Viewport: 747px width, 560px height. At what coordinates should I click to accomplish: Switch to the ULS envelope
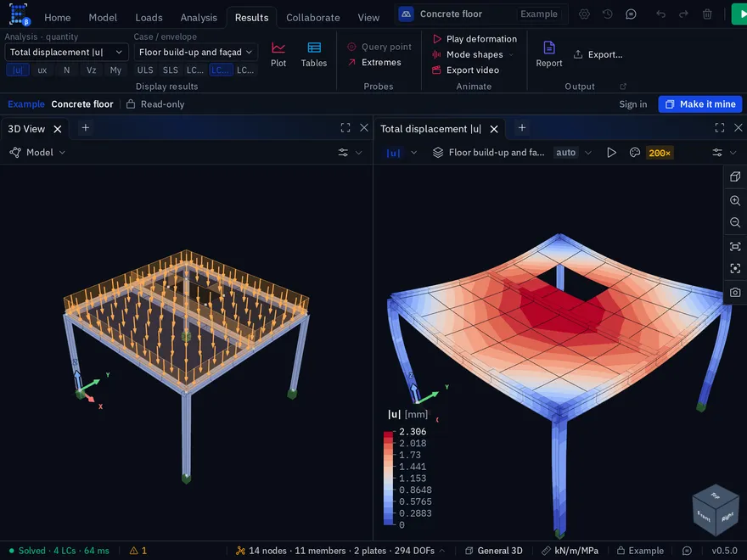pyautogui.click(x=145, y=70)
